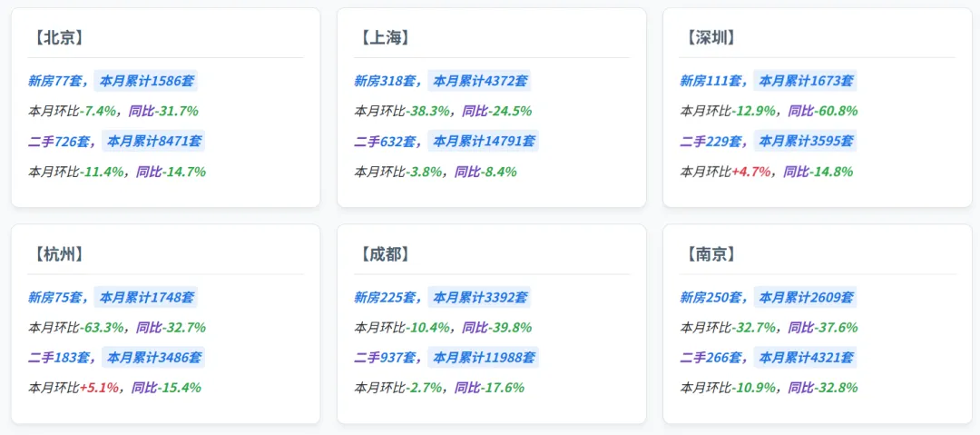Select the 【上海】 card heading
Image resolution: width=980 pixels, height=435 pixels.
coord(382,38)
